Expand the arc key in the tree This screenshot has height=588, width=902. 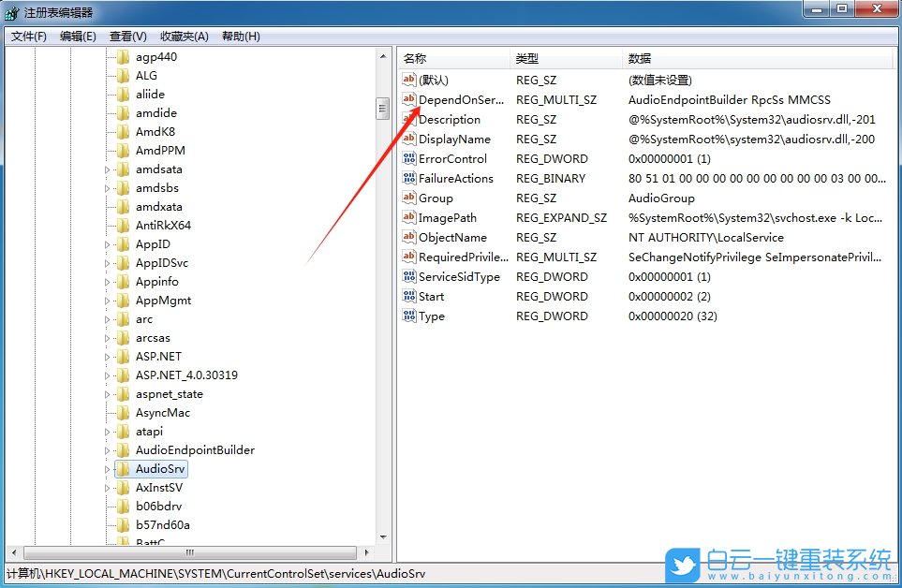(x=106, y=318)
